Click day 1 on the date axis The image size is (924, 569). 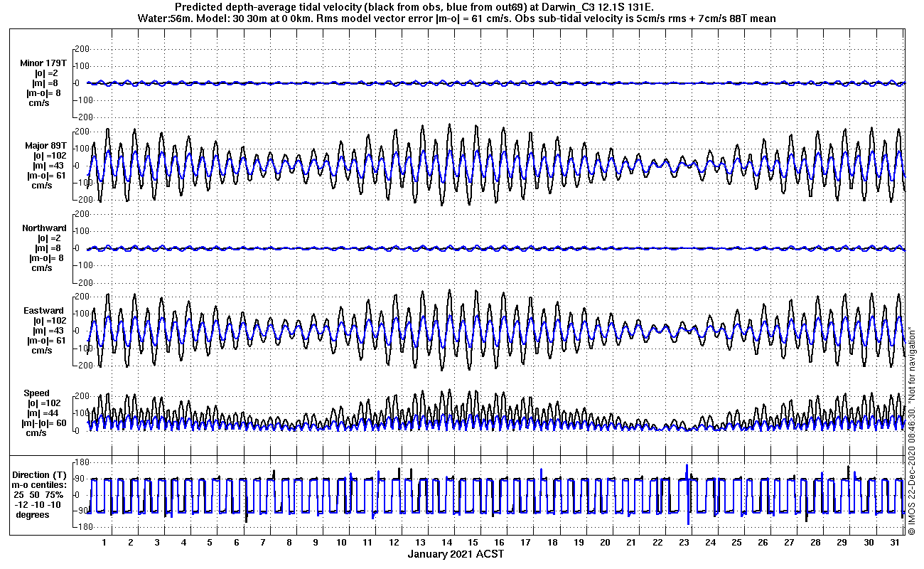(x=104, y=543)
